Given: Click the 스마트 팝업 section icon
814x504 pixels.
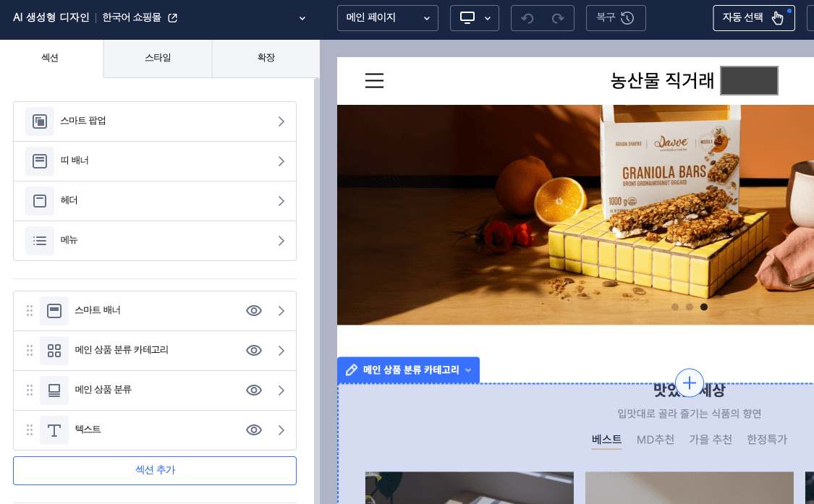Looking at the screenshot, I should 40,121.
